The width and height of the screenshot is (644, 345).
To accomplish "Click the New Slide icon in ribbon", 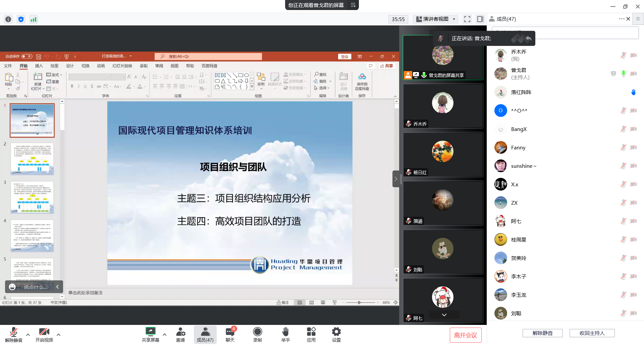I will (x=38, y=82).
